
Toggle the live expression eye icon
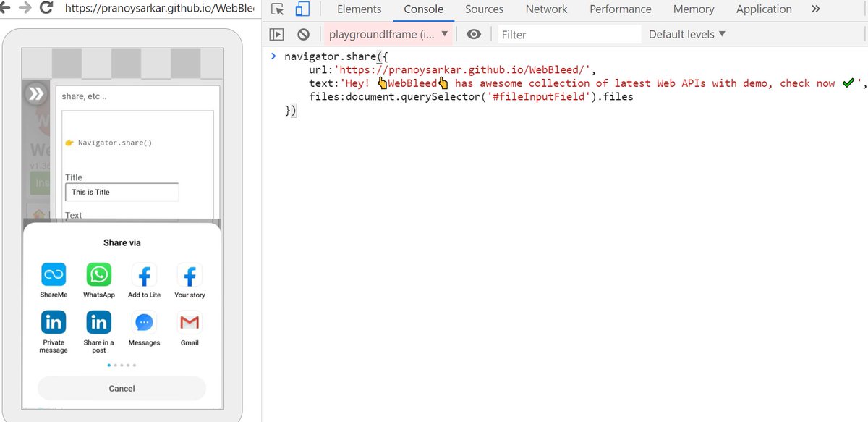(474, 34)
